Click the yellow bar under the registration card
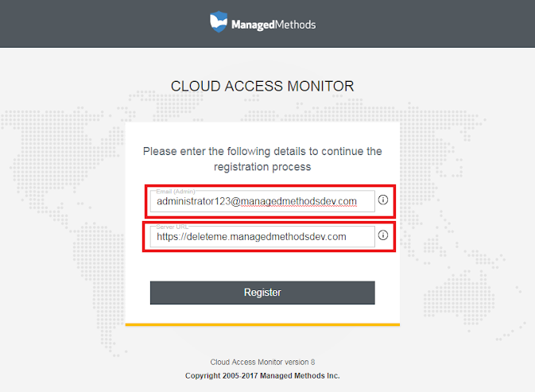 262,324
